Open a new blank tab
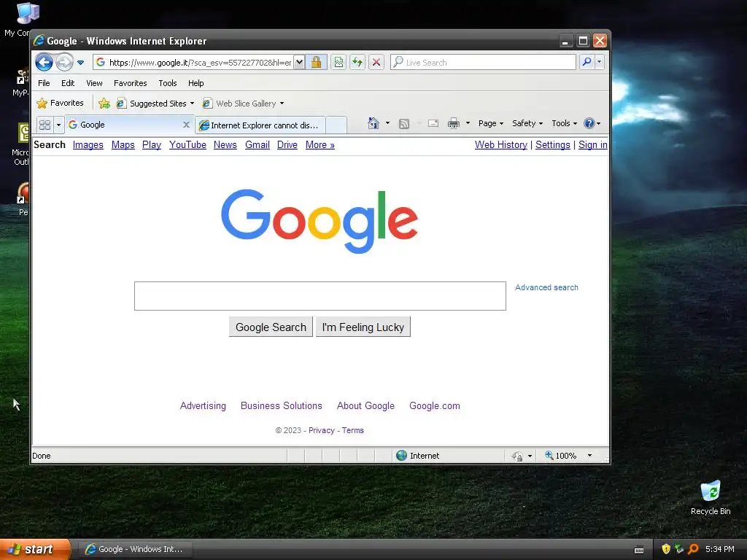Screen dimensions: 747x560 (336, 125)
